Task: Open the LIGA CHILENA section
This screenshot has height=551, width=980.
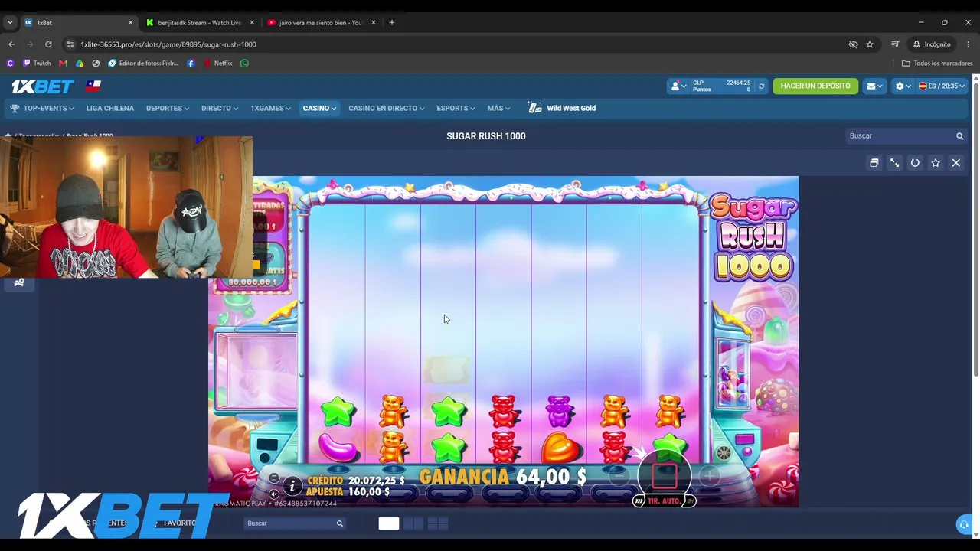Action: [110, 109]
